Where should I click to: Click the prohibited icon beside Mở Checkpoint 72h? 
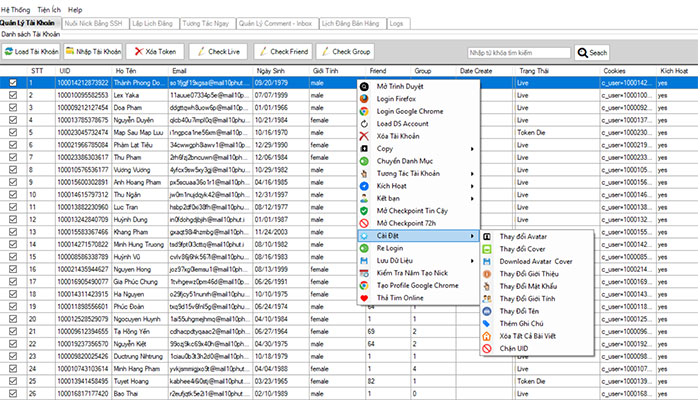click(364, 223)
